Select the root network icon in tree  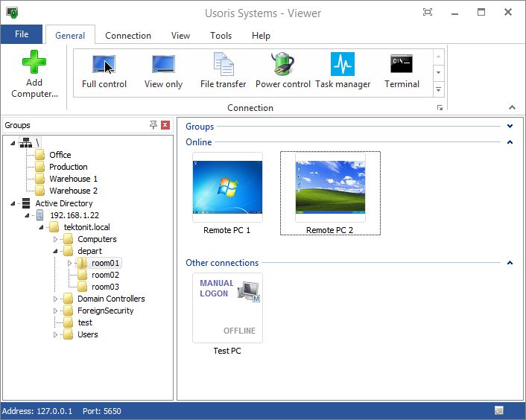click(x=25, y=143)
